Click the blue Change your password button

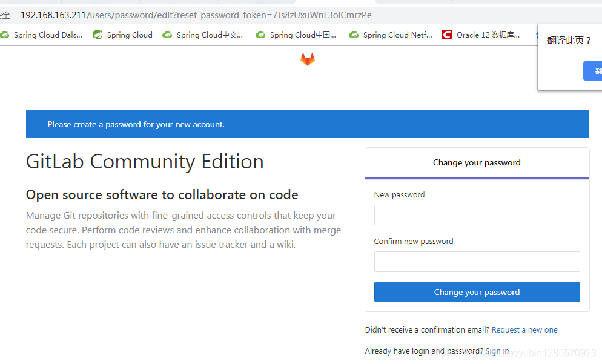(477, 292)
